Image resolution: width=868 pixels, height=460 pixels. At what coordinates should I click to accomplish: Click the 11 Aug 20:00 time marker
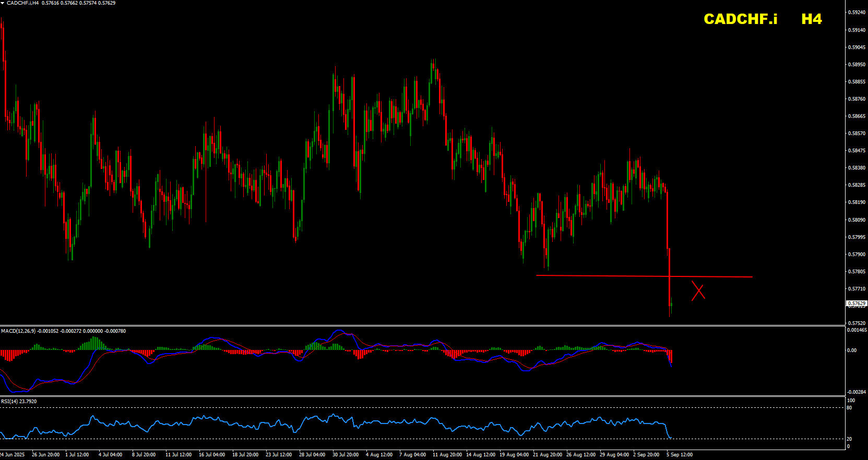click(447, 455)
